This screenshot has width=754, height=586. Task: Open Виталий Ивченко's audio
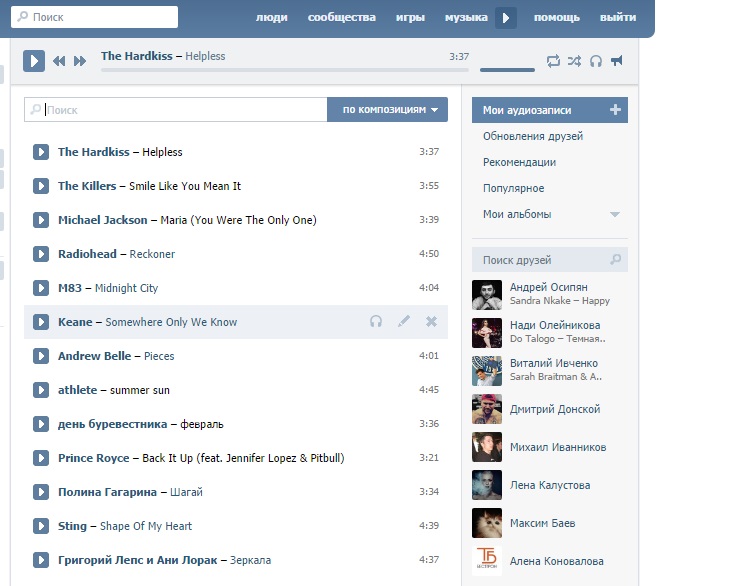[550, 371]
